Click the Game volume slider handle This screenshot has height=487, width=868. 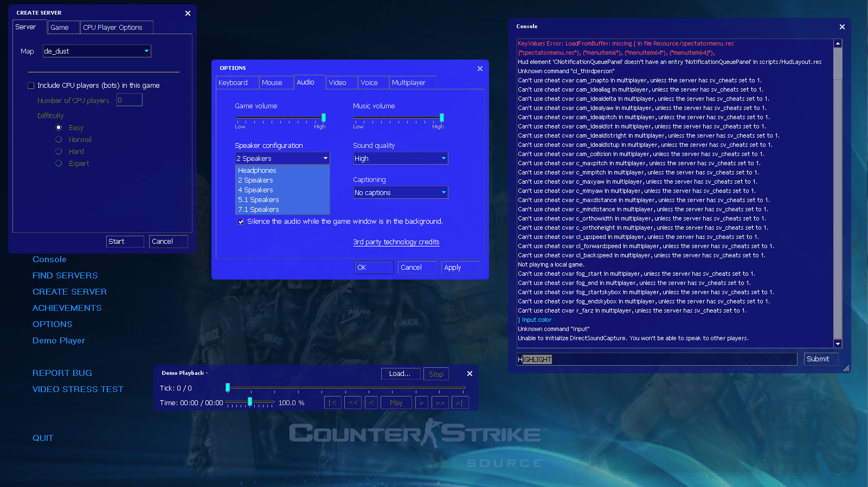pos(324,118)
